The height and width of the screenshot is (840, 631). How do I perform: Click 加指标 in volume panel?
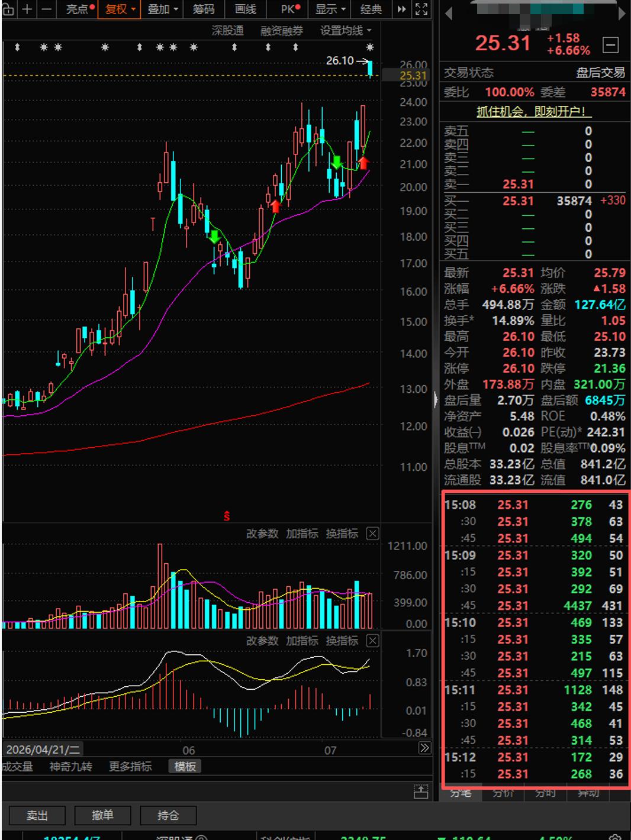[x=302, y=534]
